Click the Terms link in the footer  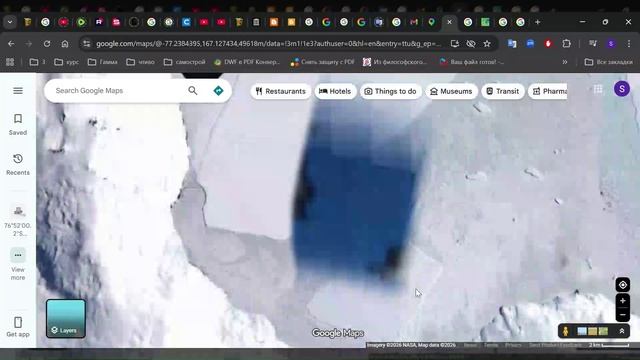point(491,345)
